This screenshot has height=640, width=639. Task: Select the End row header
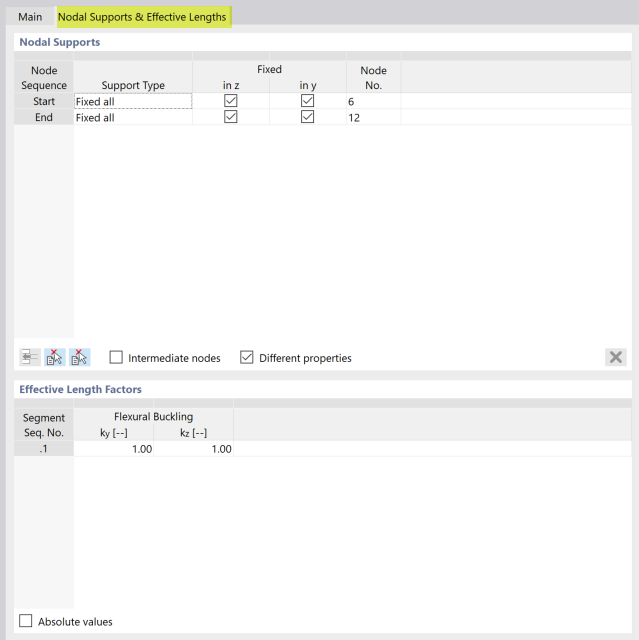tap(44, 118)
